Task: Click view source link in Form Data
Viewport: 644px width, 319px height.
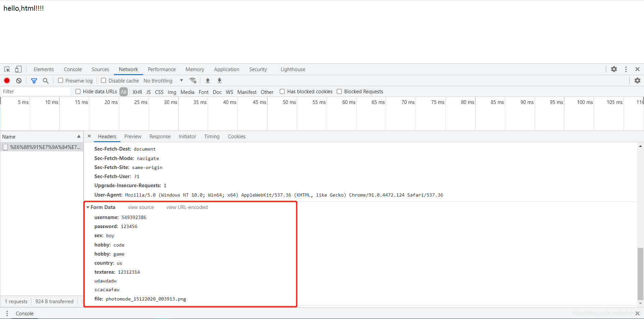Action: (141, 207)
